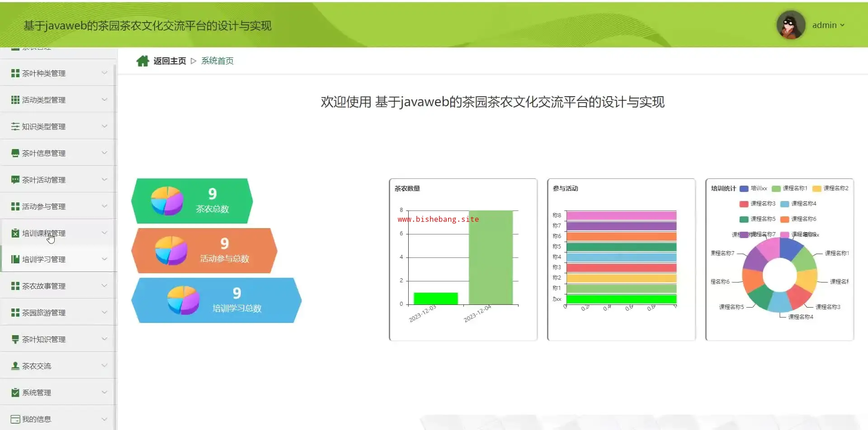
Task: Click the 我的信息 card icon
Action: coord(15,419)
